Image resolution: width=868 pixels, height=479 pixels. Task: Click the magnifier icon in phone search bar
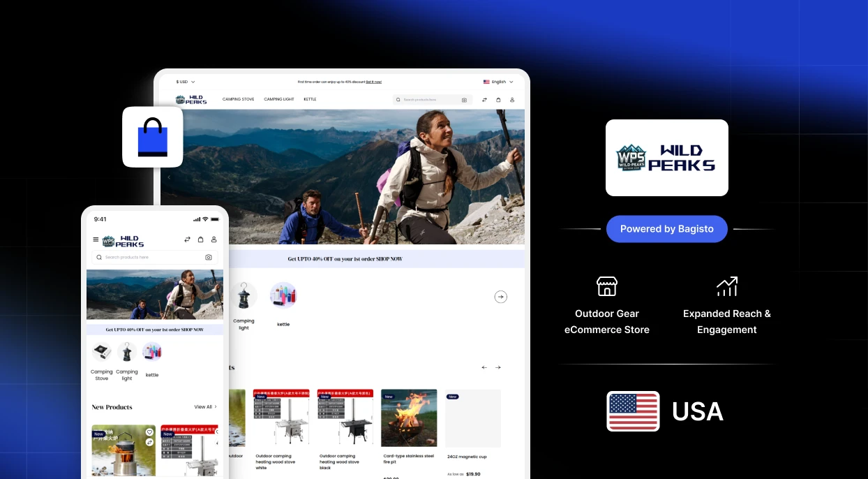[x=100, y=258]
